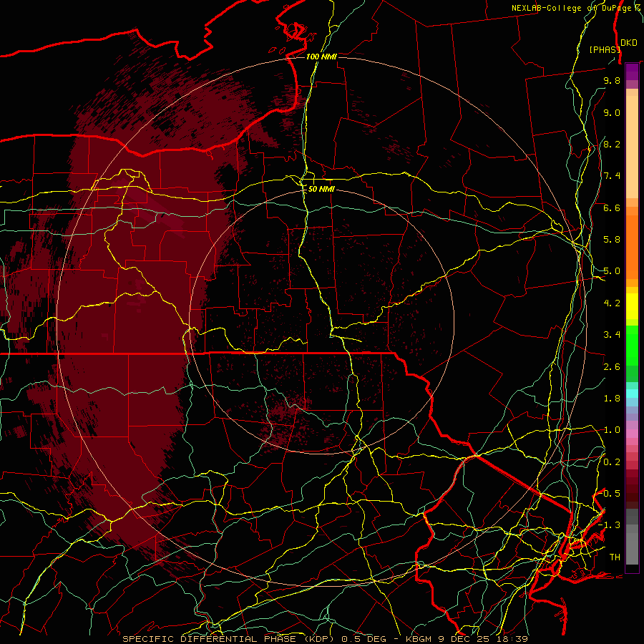The image size is (644, 644).
Task: Click the 50 NMI range ring label
Action: pyautogui.click(x=321, y=189)
